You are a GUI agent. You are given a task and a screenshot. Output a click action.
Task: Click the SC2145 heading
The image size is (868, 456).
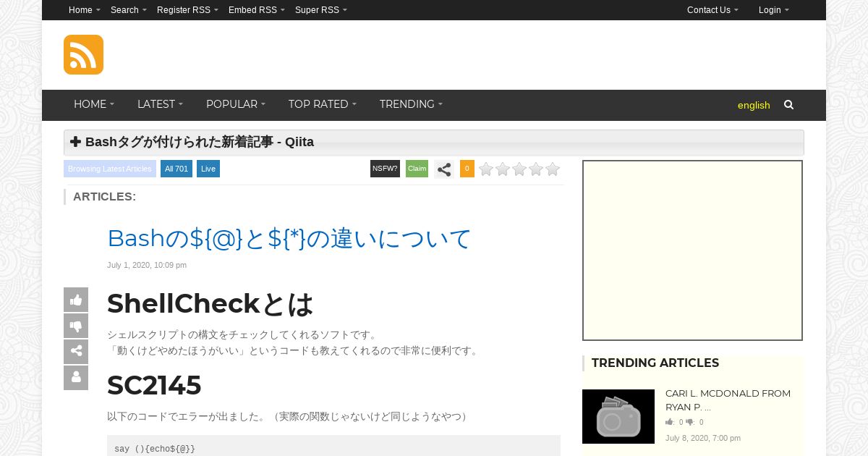tap(154, 385)
